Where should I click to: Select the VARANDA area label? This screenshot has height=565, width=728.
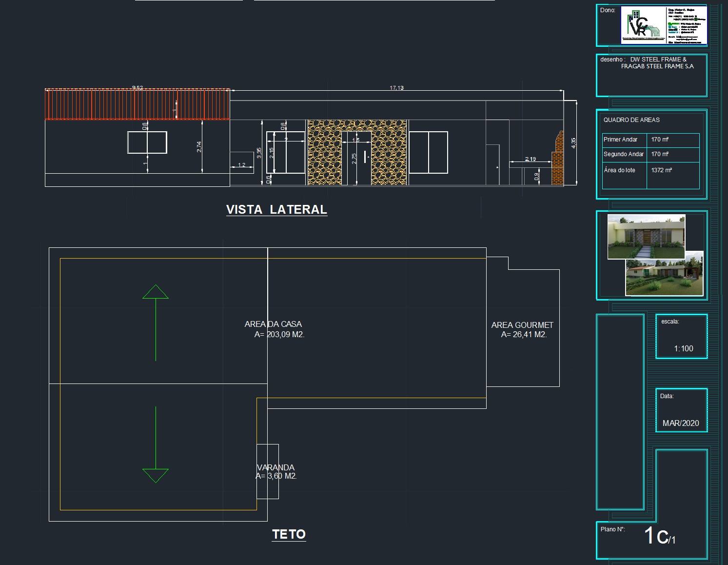tap(275, 468)
